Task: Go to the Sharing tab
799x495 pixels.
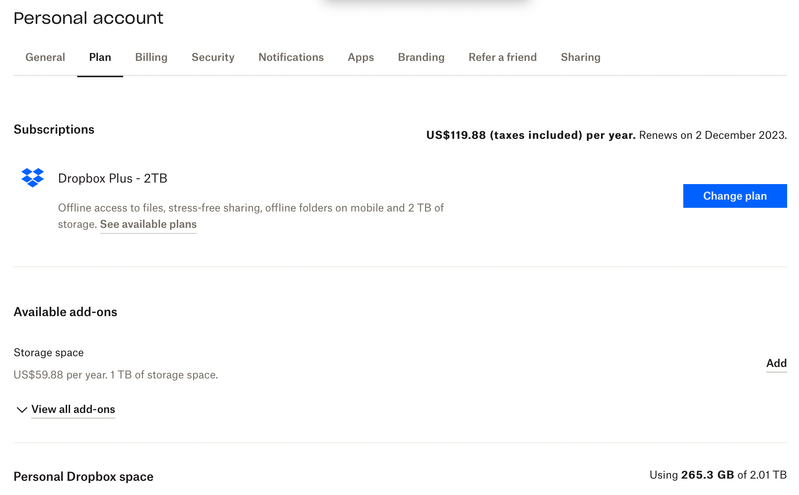Action: (x=580, y=58)
